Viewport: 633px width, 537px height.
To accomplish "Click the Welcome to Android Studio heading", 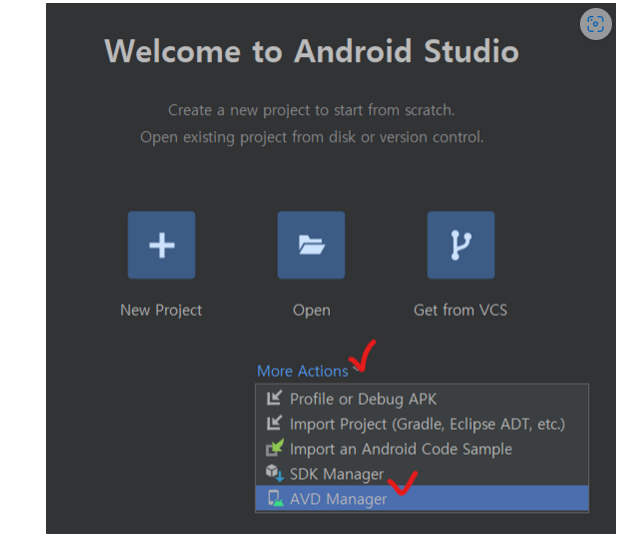I will pyautogui.click(x=312, y=51).
